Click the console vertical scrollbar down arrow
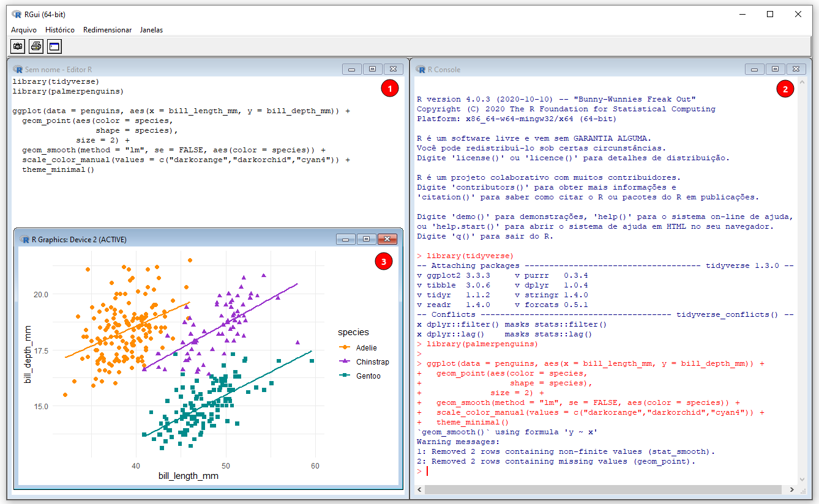 pos(802,480)
